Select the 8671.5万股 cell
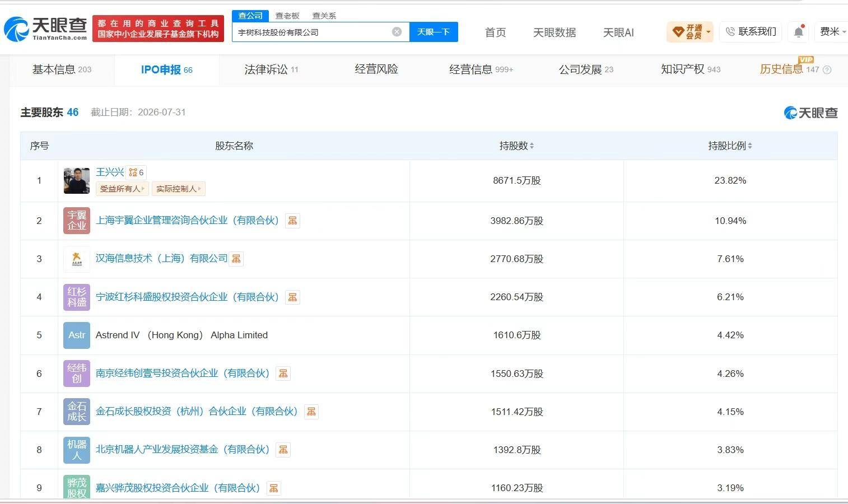 click(x=516, y=181)
